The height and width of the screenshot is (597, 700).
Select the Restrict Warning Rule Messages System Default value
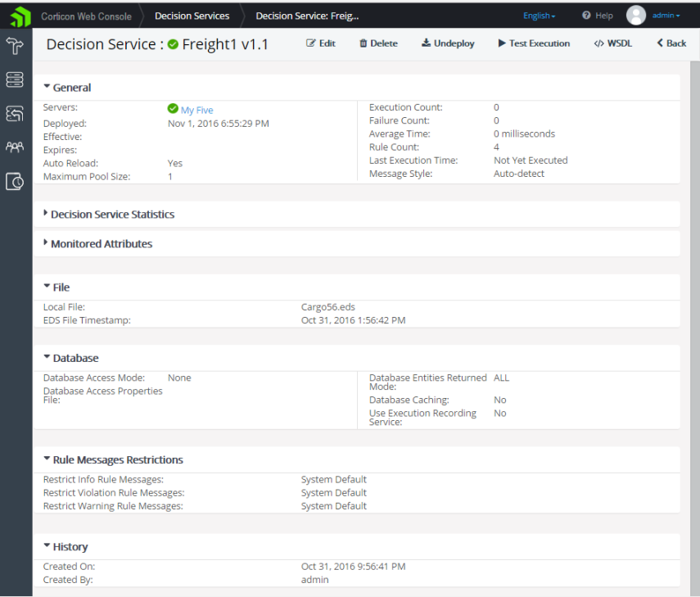tap(333, 506)
